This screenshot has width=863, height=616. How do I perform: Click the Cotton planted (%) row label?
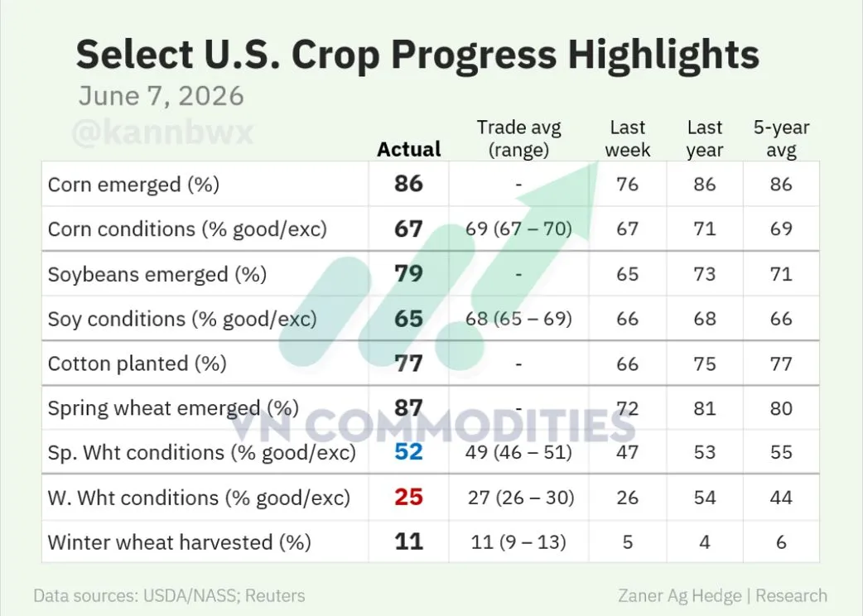point(137,363)
